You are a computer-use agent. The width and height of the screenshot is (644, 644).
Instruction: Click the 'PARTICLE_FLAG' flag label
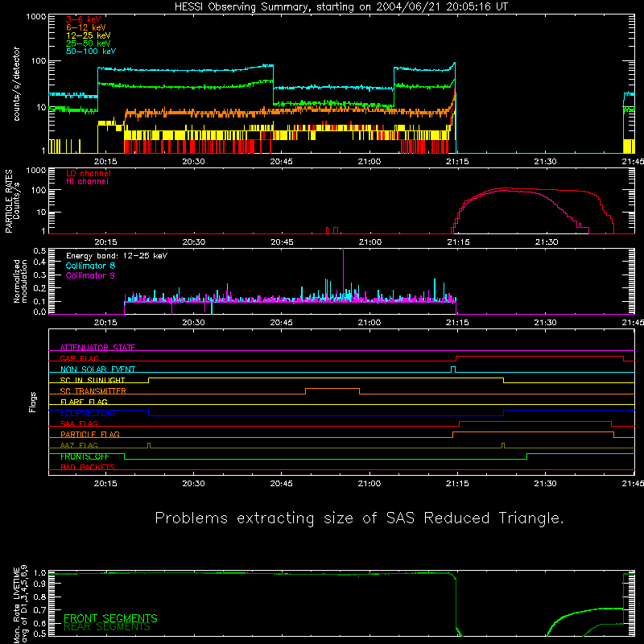click(x=90, y=434)
